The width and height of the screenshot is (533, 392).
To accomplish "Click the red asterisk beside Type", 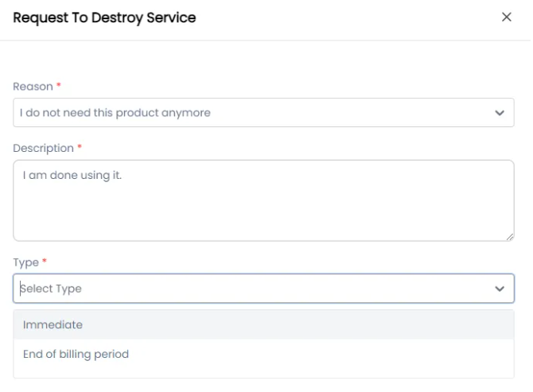I will point(45,260).
